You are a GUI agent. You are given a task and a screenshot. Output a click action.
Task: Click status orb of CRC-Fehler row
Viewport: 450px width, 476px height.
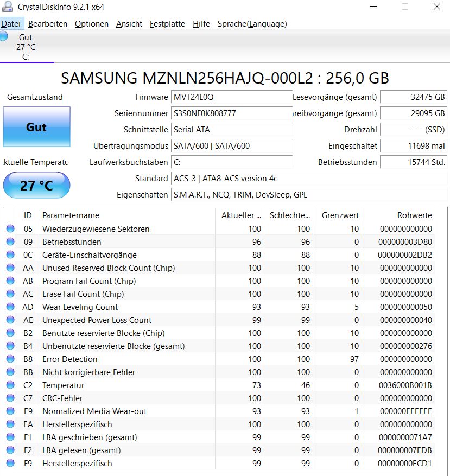(x=10, y=398)
